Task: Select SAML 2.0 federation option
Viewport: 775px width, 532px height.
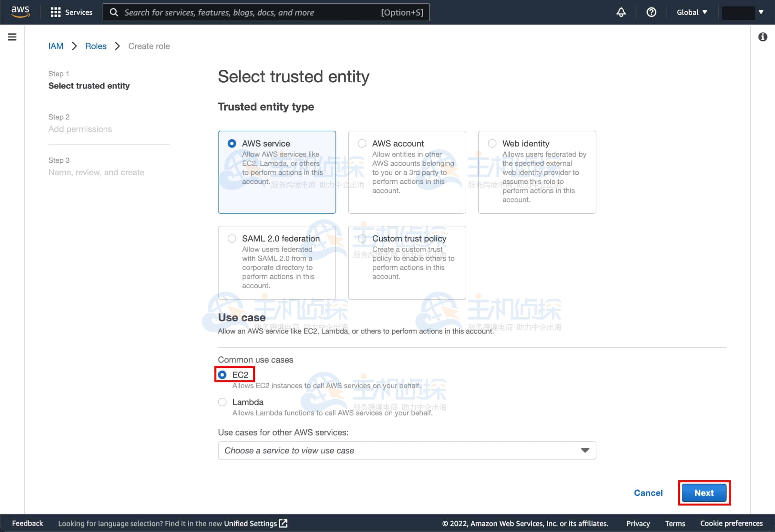Action: tap(232, 239)
